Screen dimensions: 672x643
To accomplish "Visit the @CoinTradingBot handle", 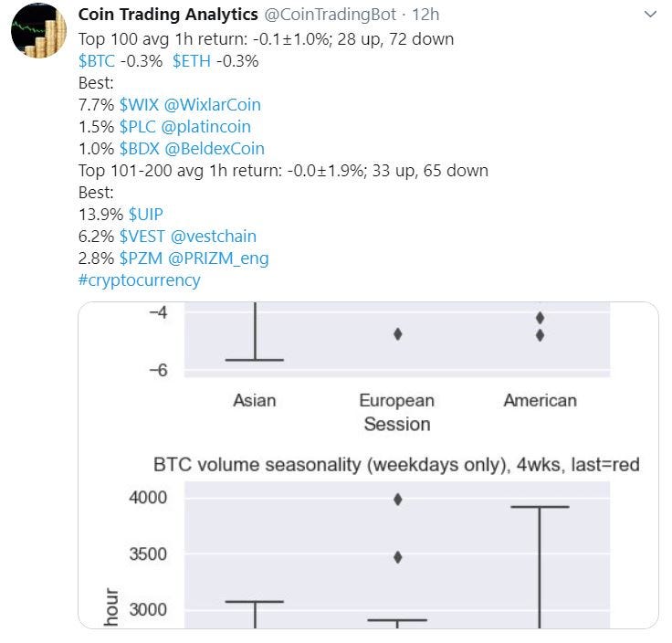I will coord(330,15).
